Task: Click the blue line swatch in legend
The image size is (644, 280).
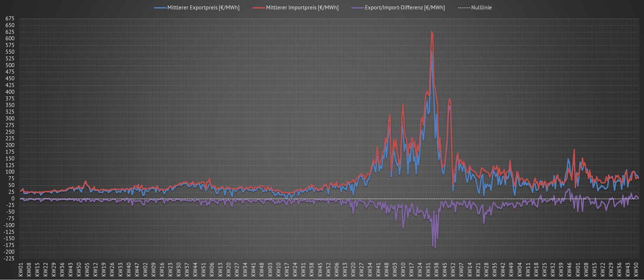Action: click(x=160, y=8)
